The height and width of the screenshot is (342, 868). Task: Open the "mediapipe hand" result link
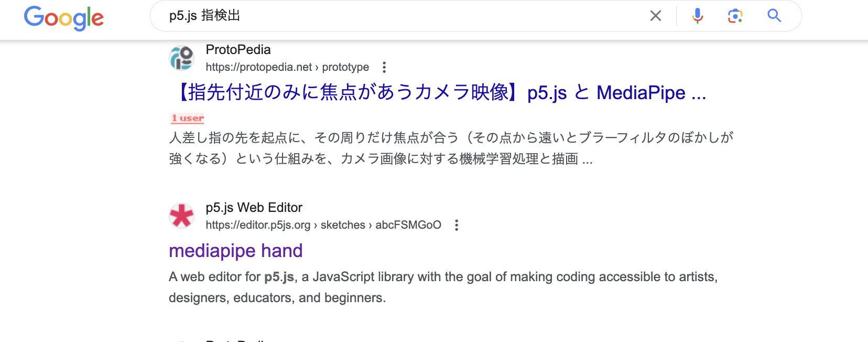(235, 251)
